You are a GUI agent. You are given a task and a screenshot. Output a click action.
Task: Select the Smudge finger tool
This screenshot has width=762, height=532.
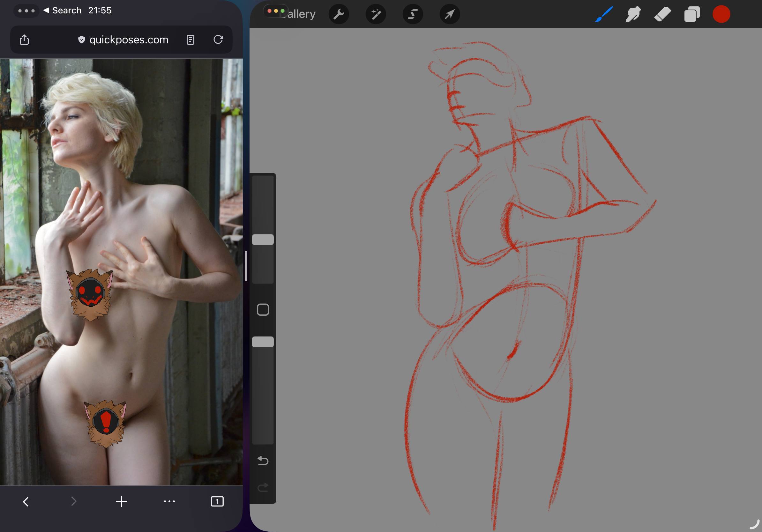click(x=633, y=14)
